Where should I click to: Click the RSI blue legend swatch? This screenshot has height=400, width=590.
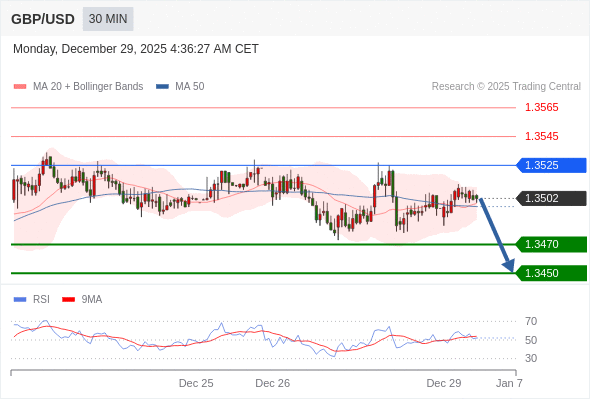(x=20, y=300)
